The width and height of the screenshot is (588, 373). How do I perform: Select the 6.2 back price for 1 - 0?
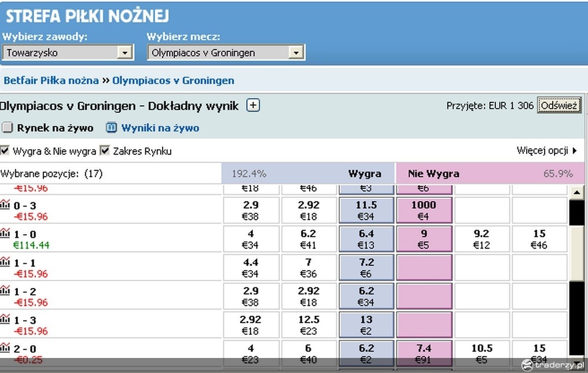point(308,239)
